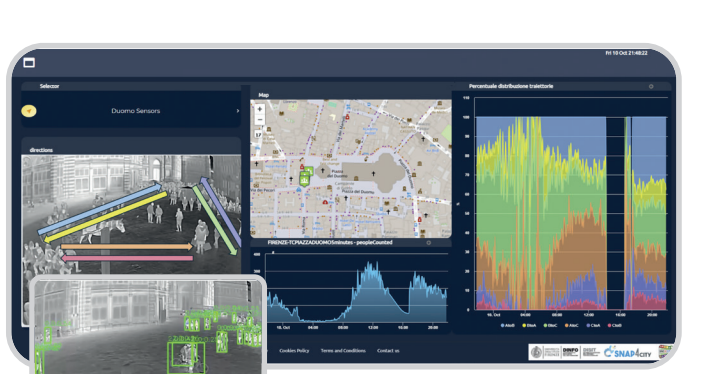Open the Cookies Policy link

294,351
